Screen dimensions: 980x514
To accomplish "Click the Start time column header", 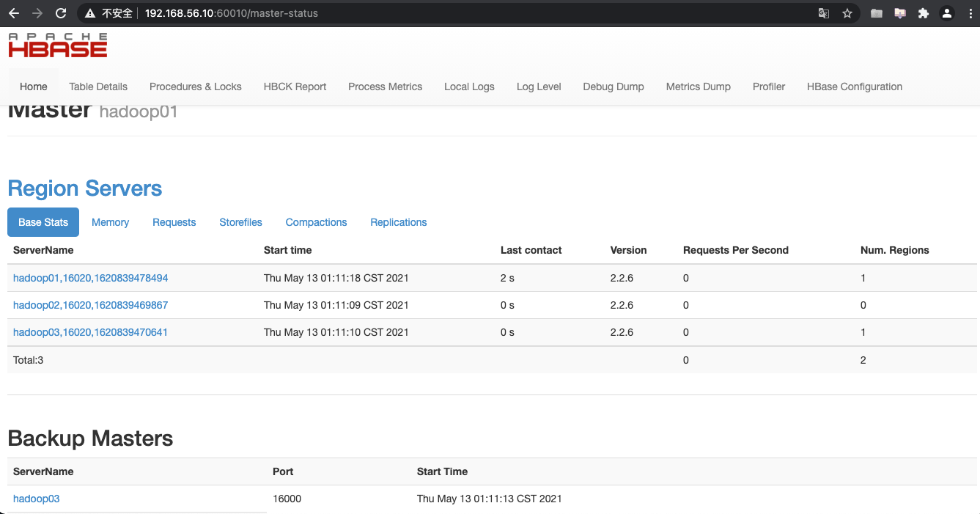I will click(288, 250).
